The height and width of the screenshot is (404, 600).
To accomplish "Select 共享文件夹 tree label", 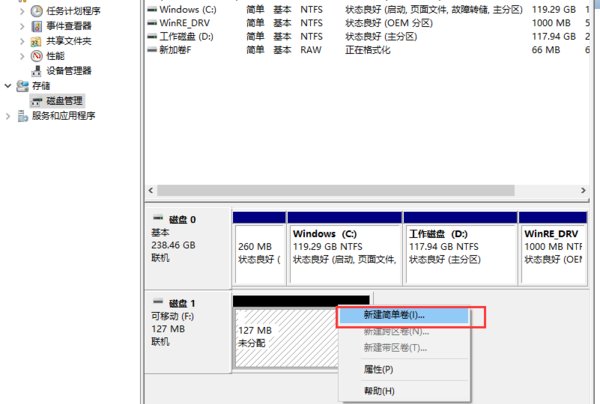I will coord(69,41).
